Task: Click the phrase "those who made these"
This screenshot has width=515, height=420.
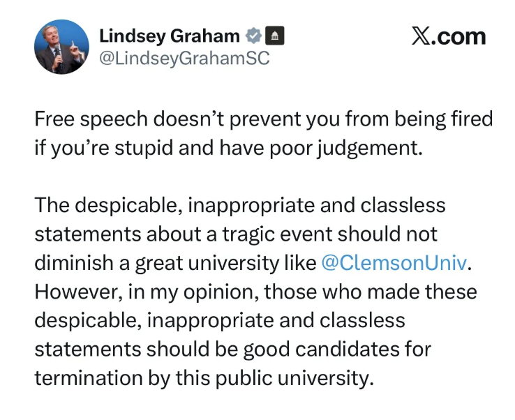Action: coord(370,291)
